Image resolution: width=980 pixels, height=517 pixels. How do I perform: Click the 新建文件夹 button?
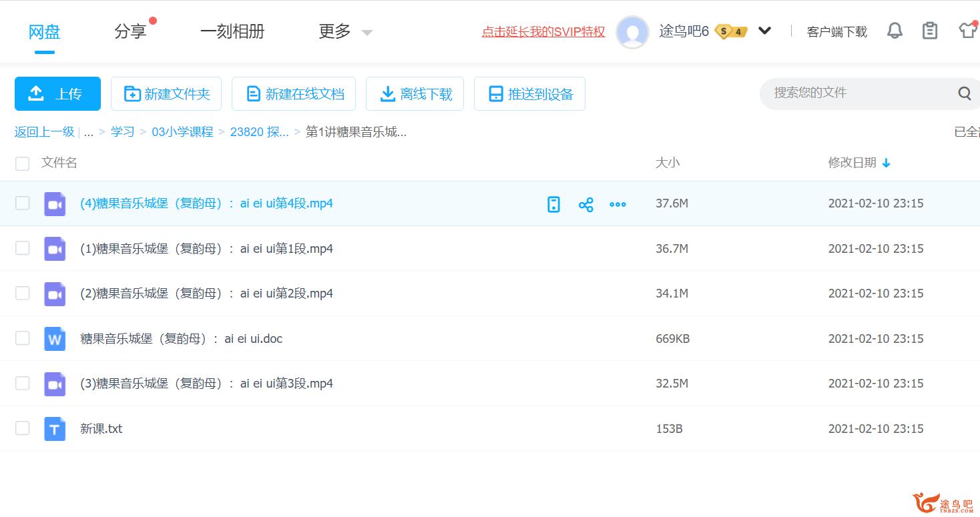click(166, 93)
